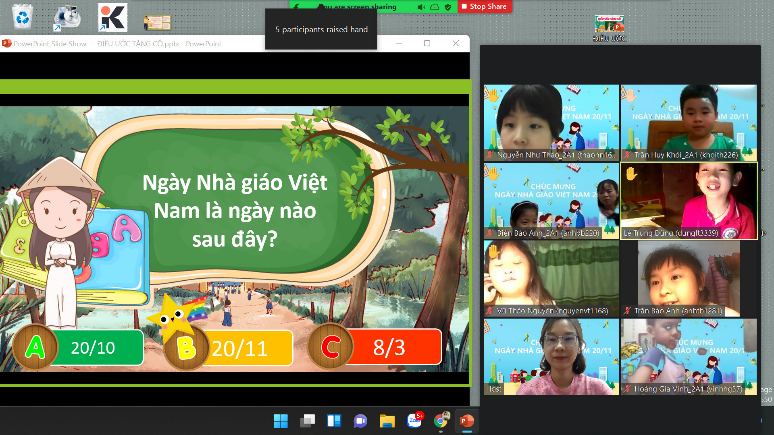Viewport: 774px width, 435px height.
Task: Open Google Chrome from the taskbar
Action: (x=440, y=421)
